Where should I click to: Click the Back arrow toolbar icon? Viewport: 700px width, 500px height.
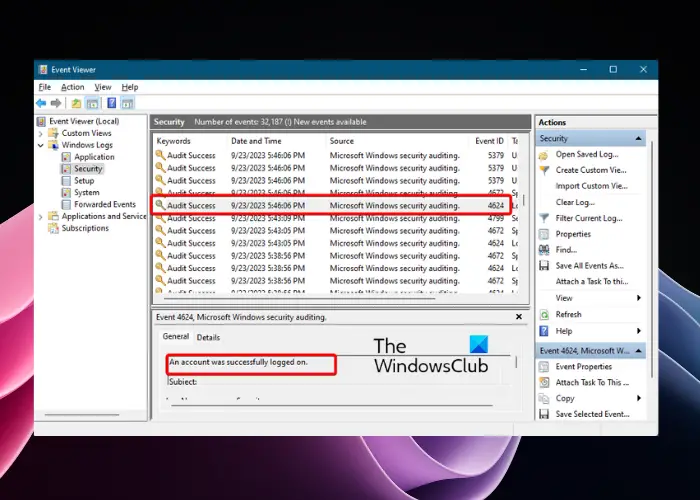coord(41,104)
